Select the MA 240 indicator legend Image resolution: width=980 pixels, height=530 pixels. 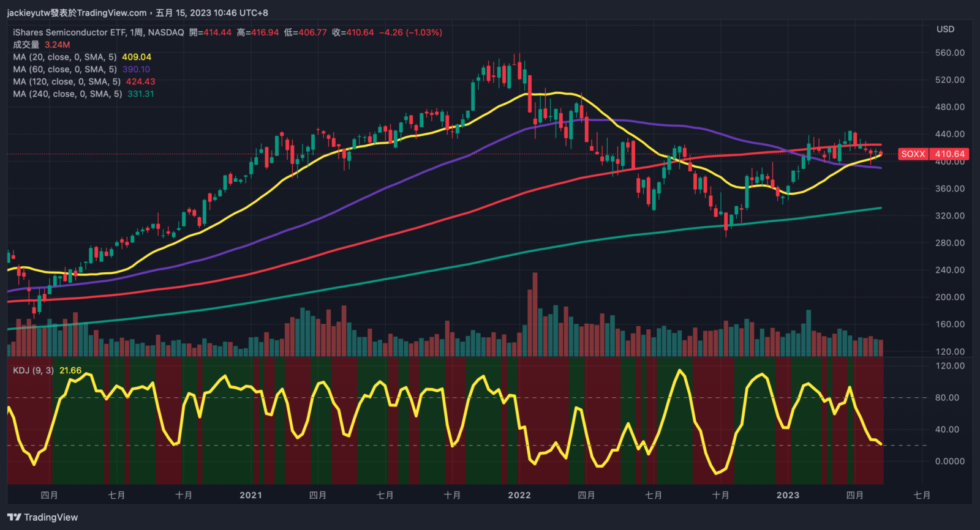pos(67,94)
